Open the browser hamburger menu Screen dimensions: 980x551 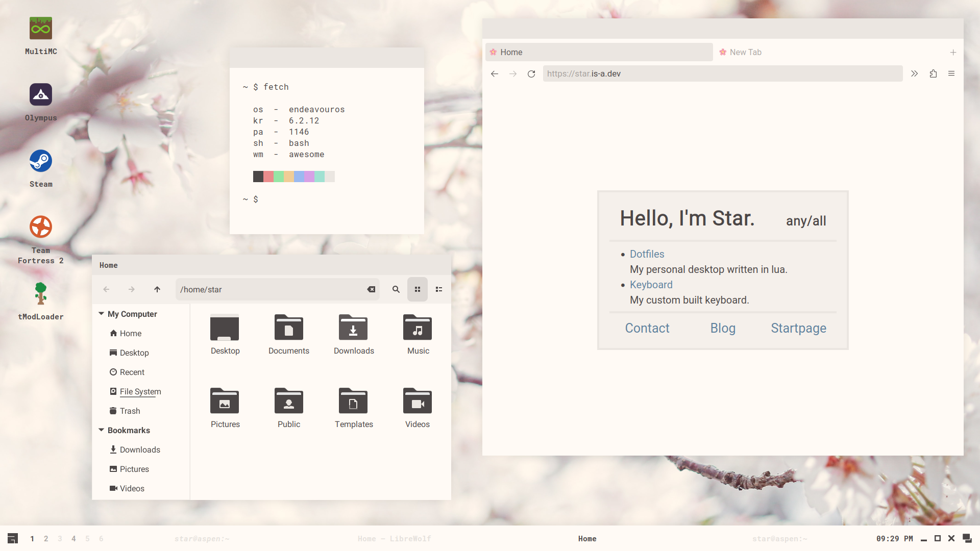[951, 74]
